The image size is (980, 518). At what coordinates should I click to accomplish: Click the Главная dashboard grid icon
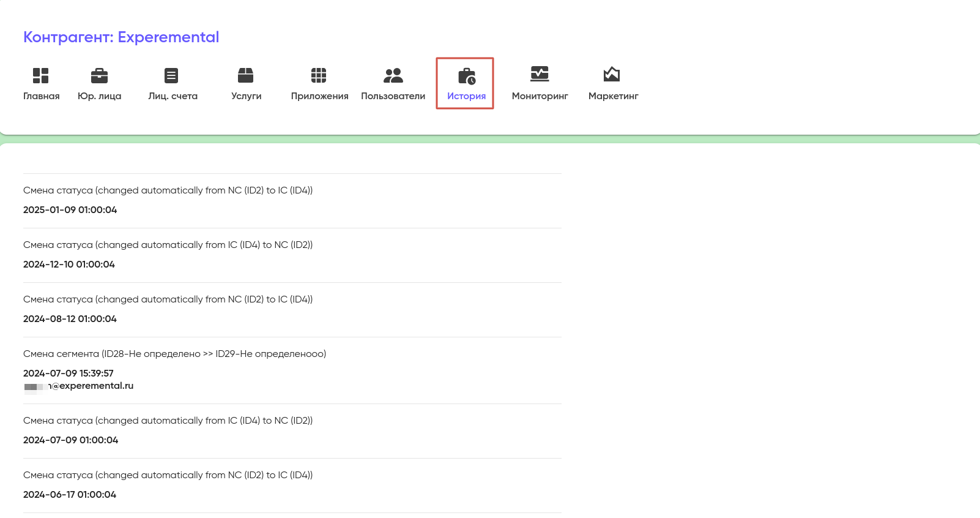[x=40, y=75]
